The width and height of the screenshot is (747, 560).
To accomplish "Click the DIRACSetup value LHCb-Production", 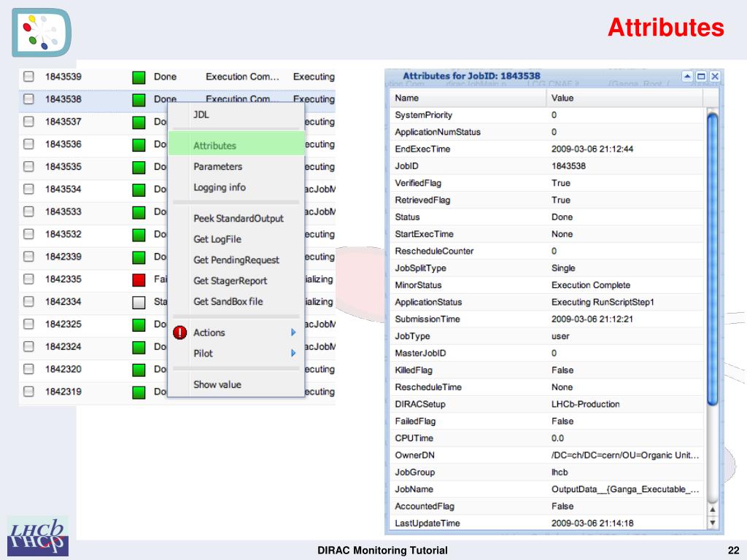I will pos(586,404).
